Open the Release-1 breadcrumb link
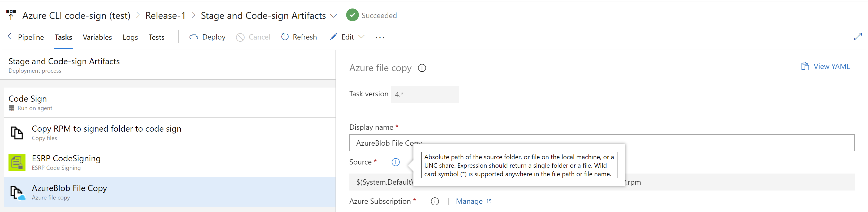868x212 pixels. point(165,15)
